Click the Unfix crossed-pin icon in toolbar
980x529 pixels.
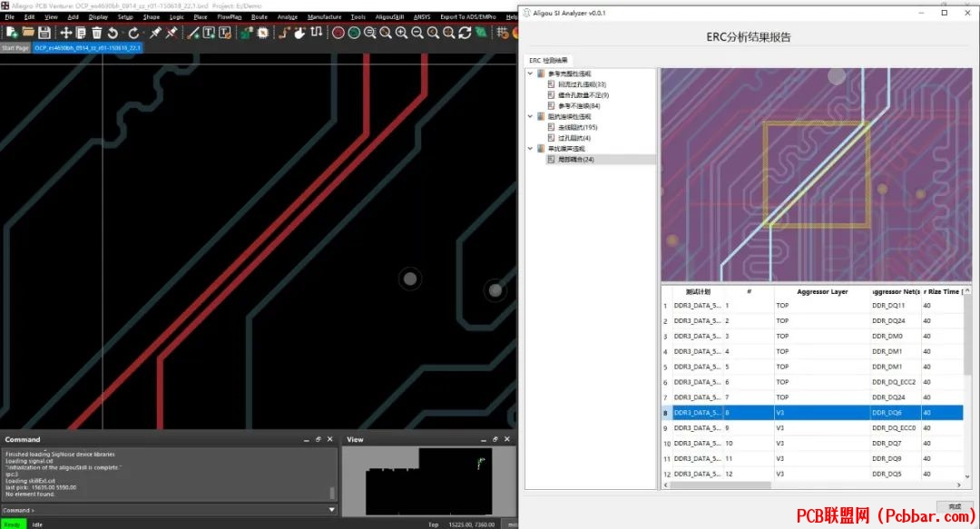(171, 33)
